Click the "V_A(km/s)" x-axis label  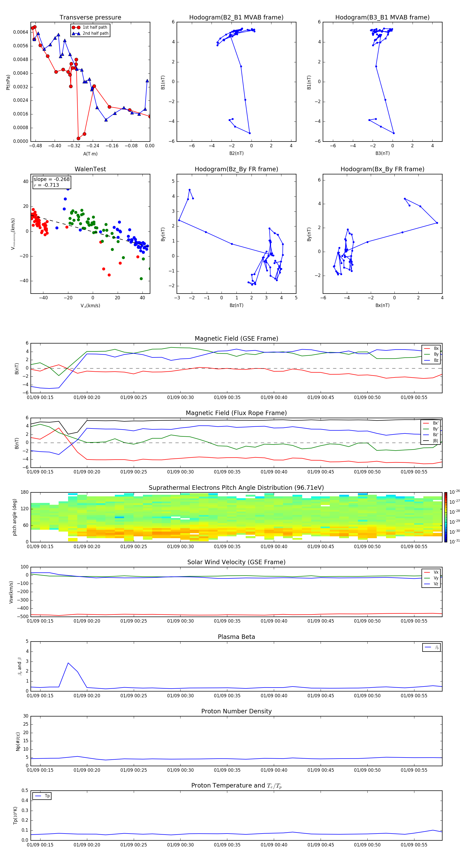(x=90, y=306)
